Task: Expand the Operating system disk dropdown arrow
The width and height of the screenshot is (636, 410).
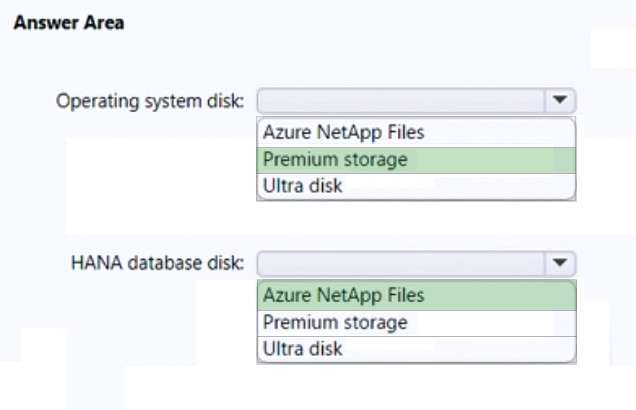Action: (560, 101)
